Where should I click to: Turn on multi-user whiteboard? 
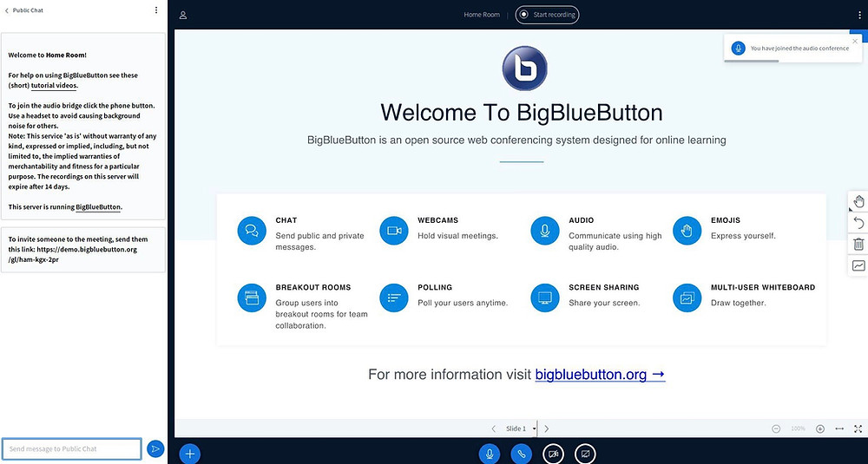point(858,265)
